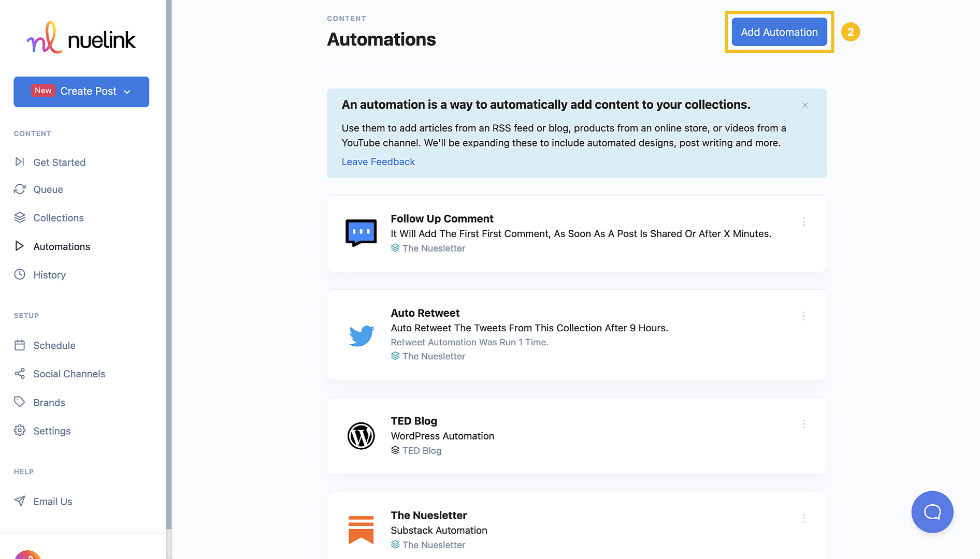Open the chat support bubble
This screenshot has height=559, width=980.
pos(932,512)
